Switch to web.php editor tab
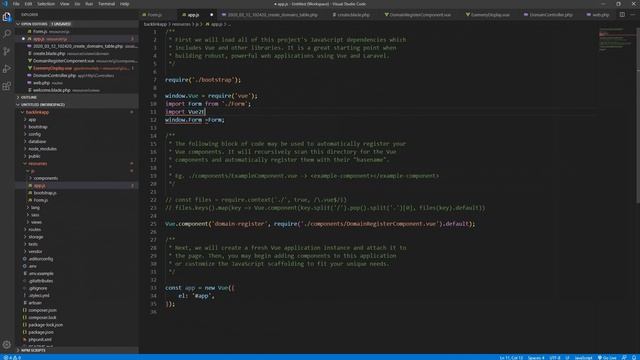 600,15
